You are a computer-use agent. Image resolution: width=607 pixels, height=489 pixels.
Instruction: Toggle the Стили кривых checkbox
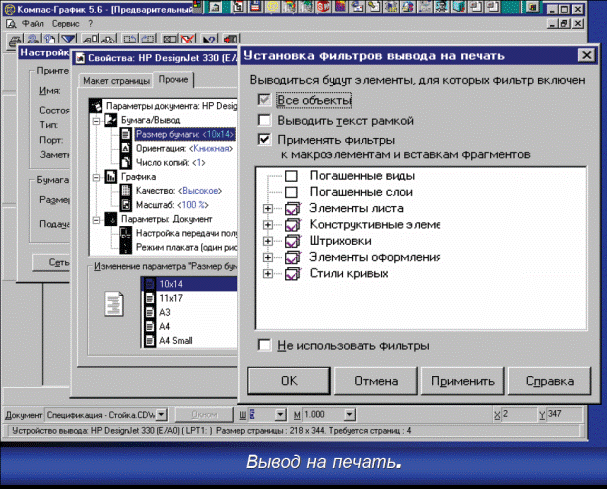click(293, 274)
